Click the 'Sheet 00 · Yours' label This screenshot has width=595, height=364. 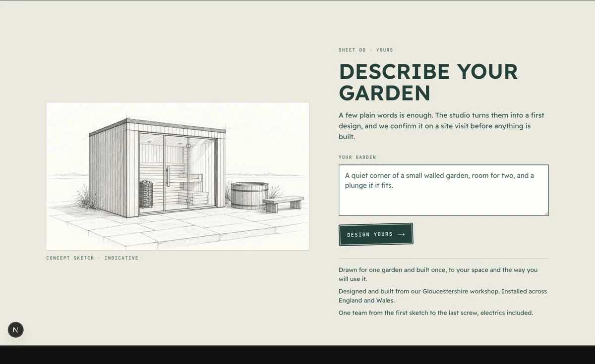point(366,50)
